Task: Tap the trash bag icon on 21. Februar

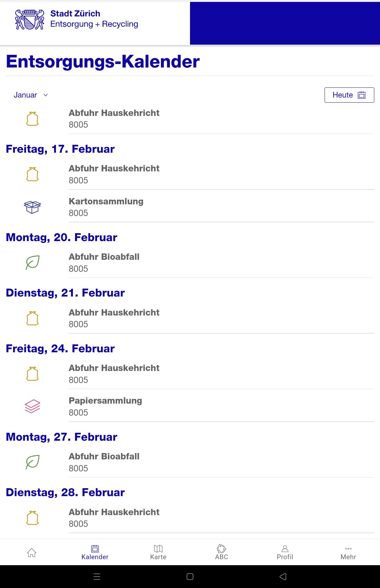Action: [32, 318]
